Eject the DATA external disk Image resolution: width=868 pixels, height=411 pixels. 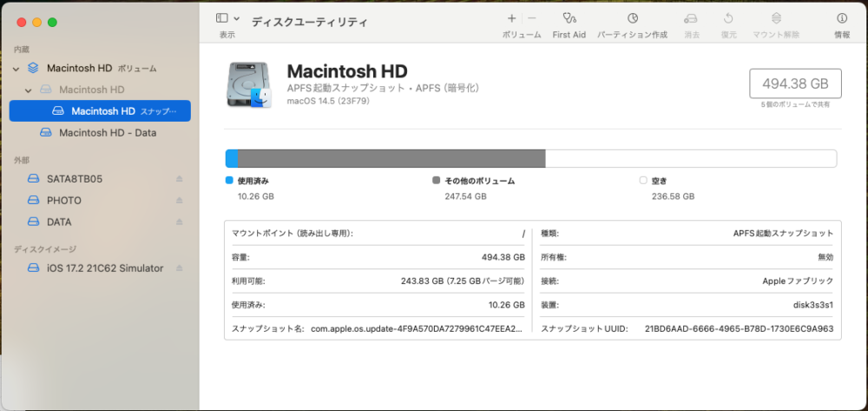pos(180,222)
